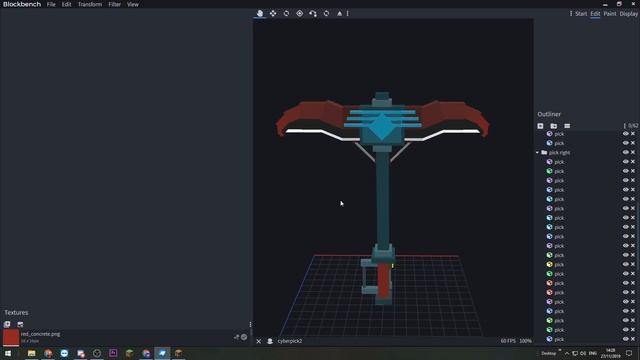This screenshot has width=640, height=360.
Task: Toggle Outliner list options icon
Action: tap(567, 126)
